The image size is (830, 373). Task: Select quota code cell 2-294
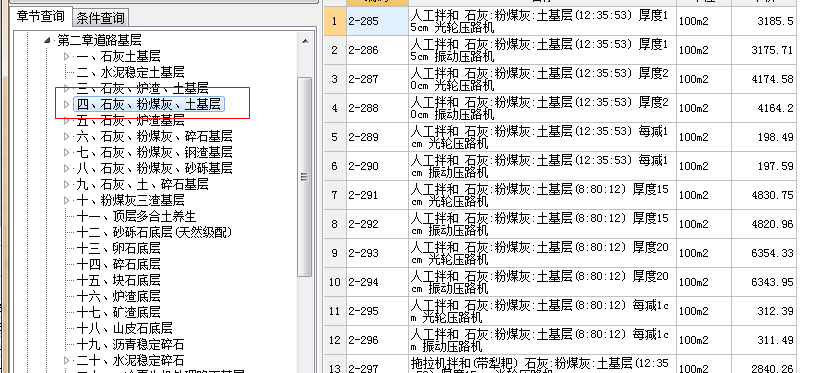(377, 282)
